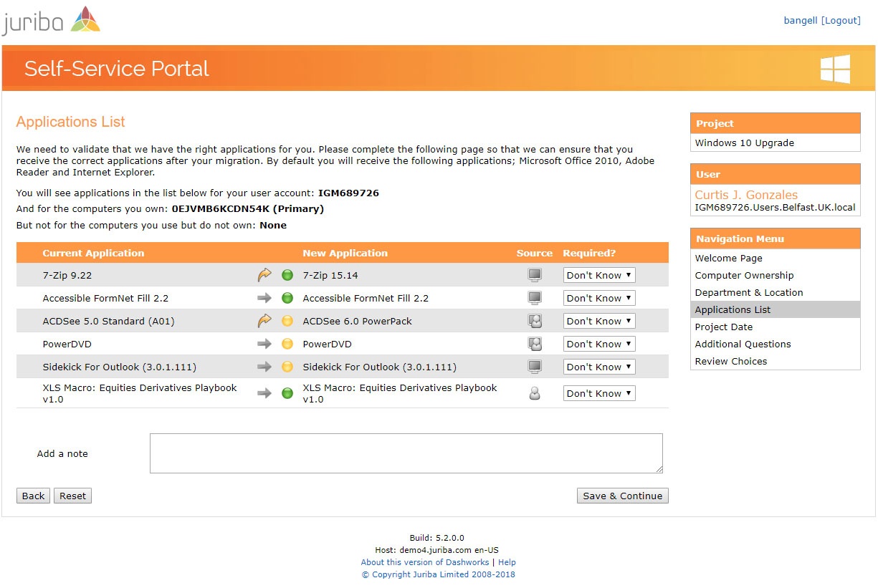The image size is (878, 588).
Task: Click source icon in ACDSee row
Action: pyautogui.click(x=535, y=321)
